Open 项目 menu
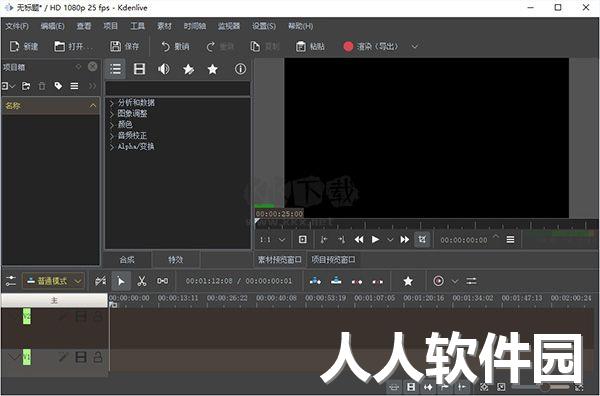600x396 pixels. 111,26
